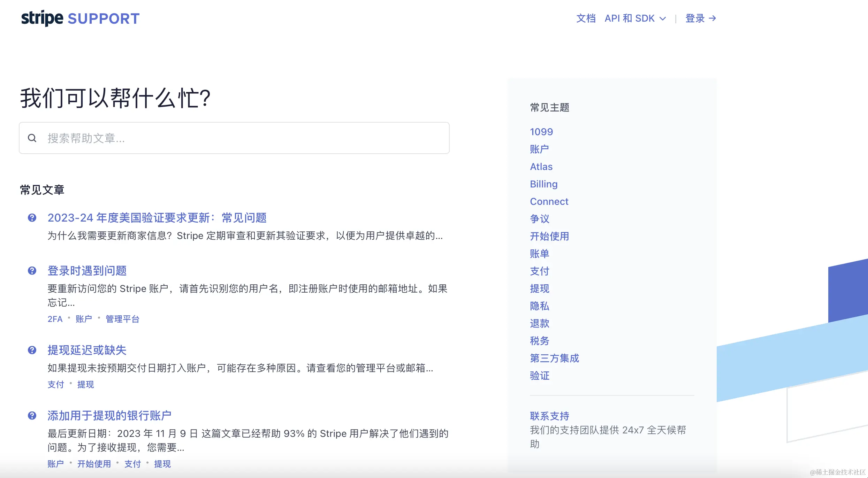Click question icon beside 2023-24 年度美国验证 article
The width and height of the screenshot is (868, 478).
[32, 218]
